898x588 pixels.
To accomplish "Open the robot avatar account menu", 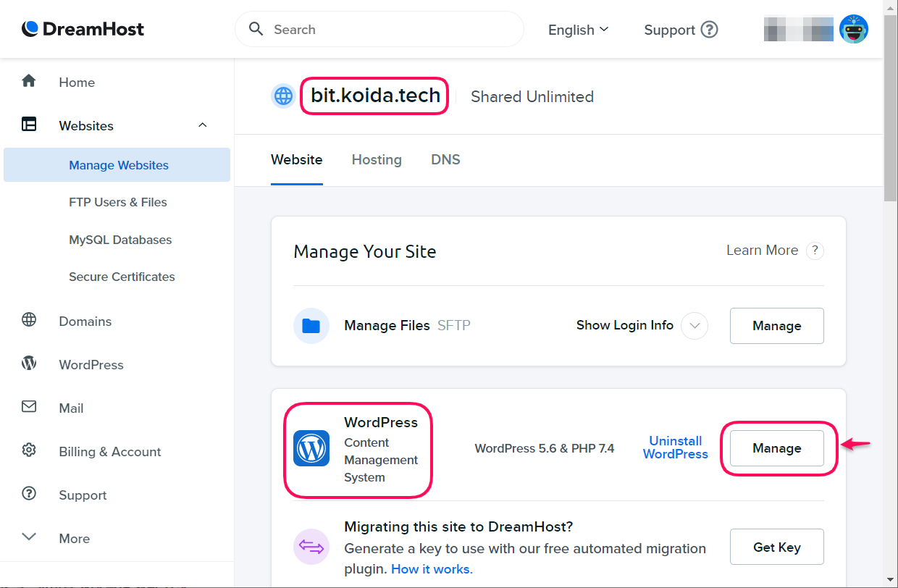I will (854, 29).
